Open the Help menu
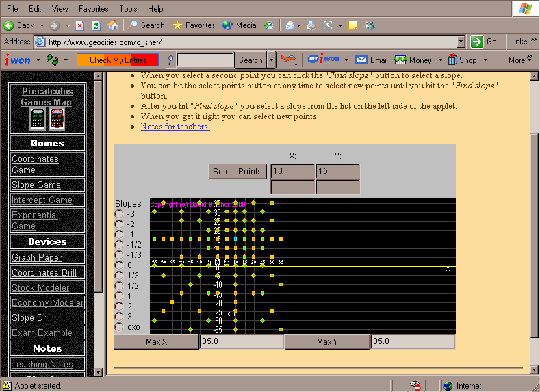Viewport: 540px width, 392px height. click(x=155, y=9)
